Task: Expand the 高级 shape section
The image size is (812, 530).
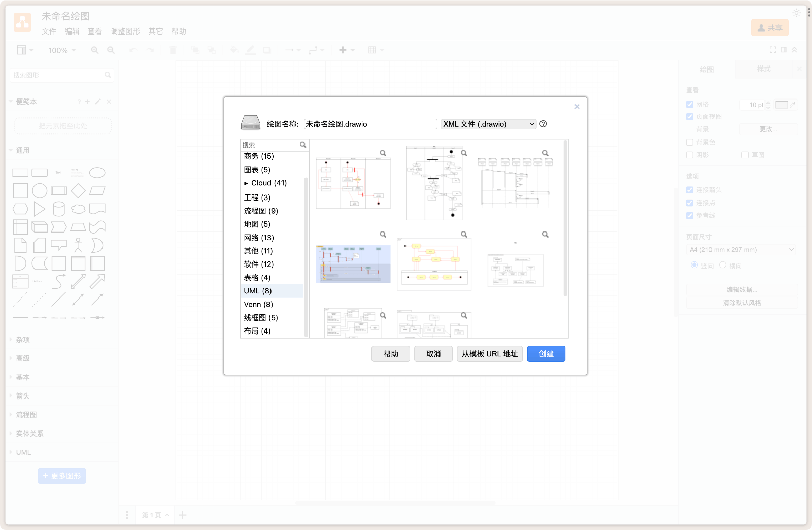Action: 23,358
